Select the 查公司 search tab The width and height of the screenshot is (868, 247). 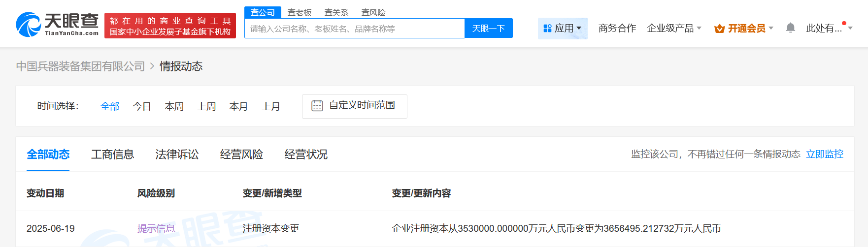point(263,12)
